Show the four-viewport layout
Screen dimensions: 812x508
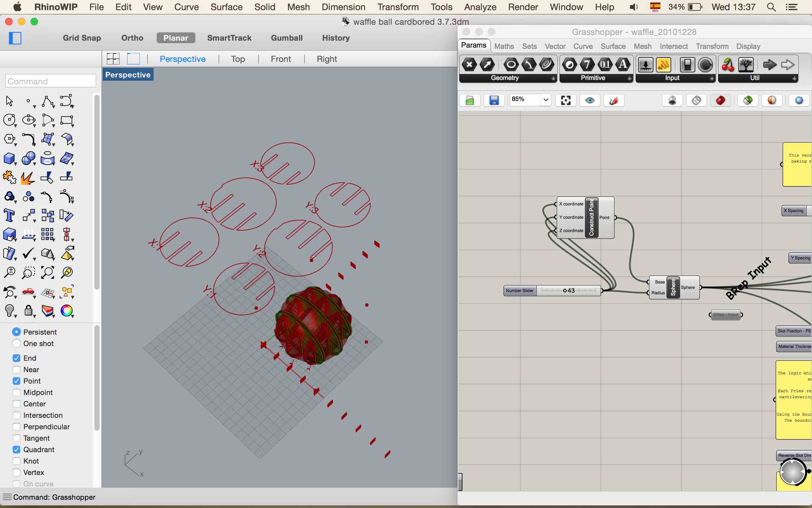pyautogui.click(x=113, y=59)
